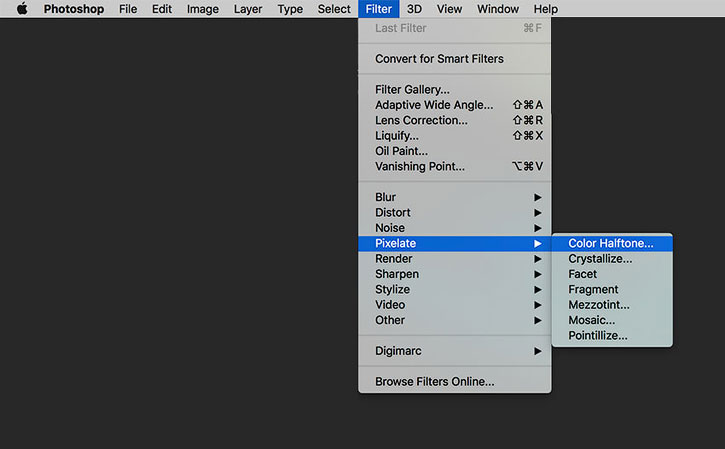Open the Edit menu
The image size is (725, 449).
click(162, 9)
